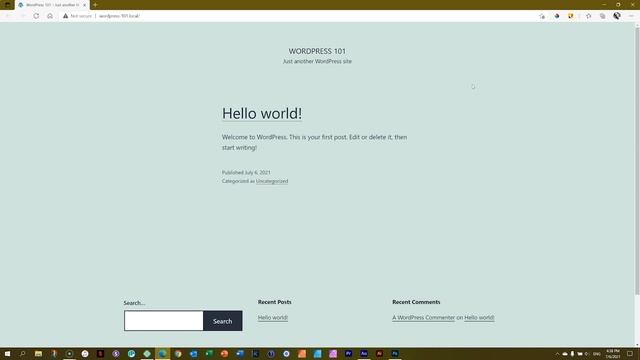Open A WordPress Commenter link
The height and width of the screenshot is (360, 640).
pos(423,318)
